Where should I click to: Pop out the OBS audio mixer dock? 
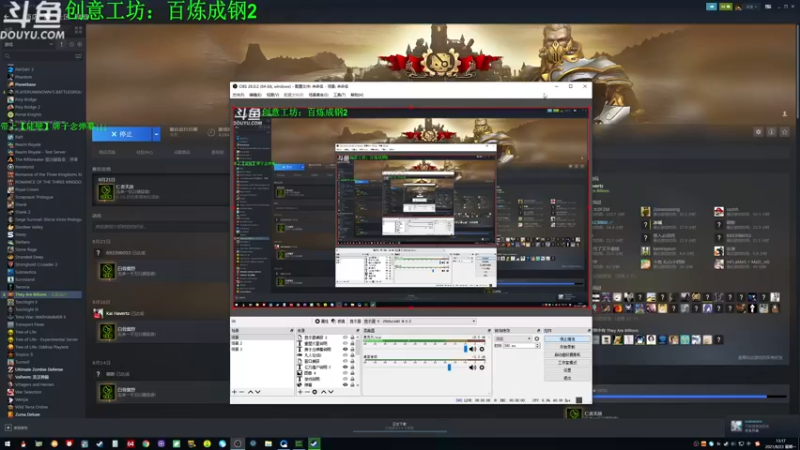click(489, 331)
